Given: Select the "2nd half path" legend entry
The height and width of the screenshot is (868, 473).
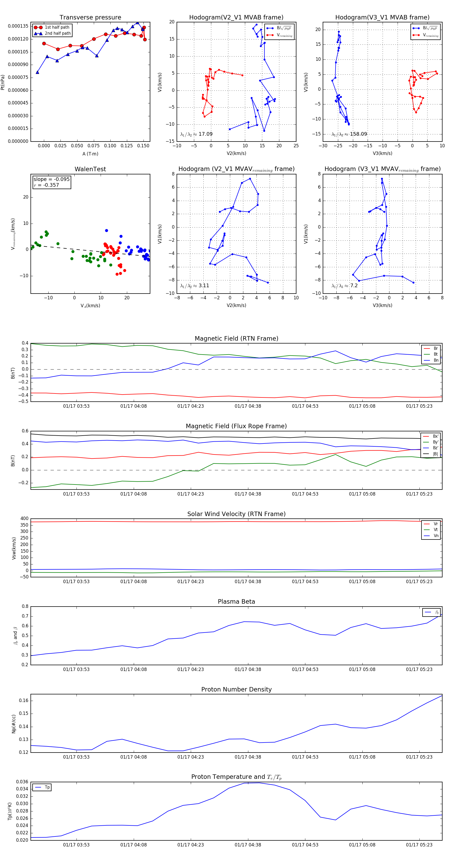Looking at the screenshot, I should pos(53,33).
